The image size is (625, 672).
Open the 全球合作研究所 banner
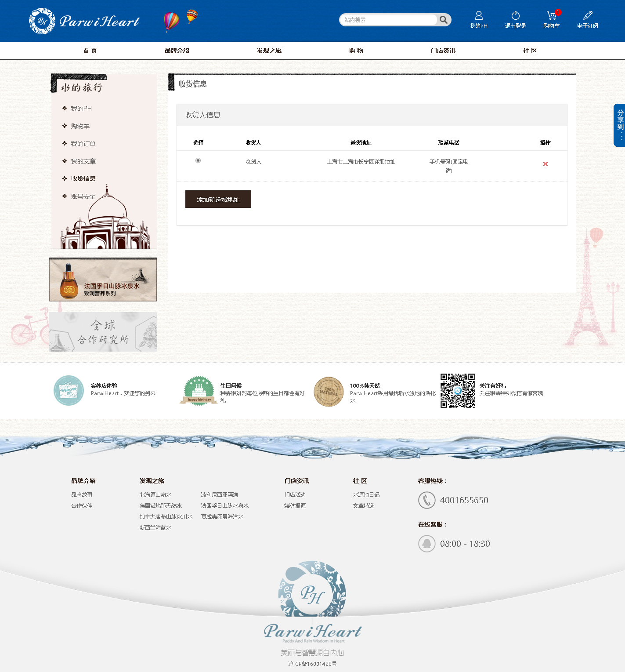point(103,332)
